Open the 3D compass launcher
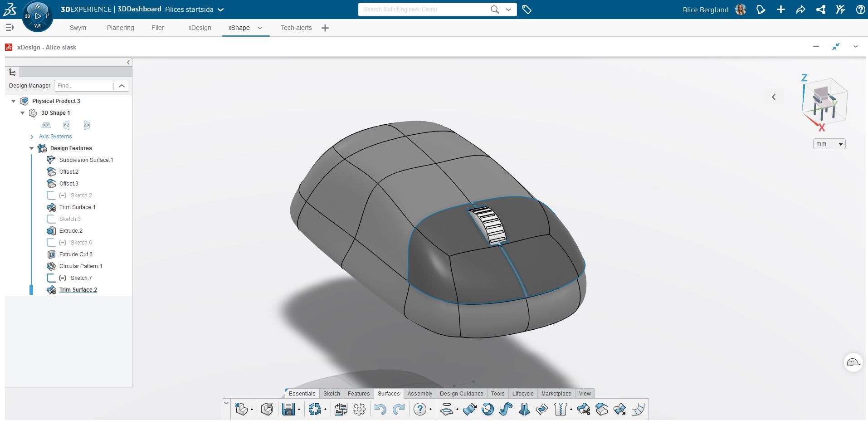The width and height of the screenshot is (868, 425). tap(38, 16)
